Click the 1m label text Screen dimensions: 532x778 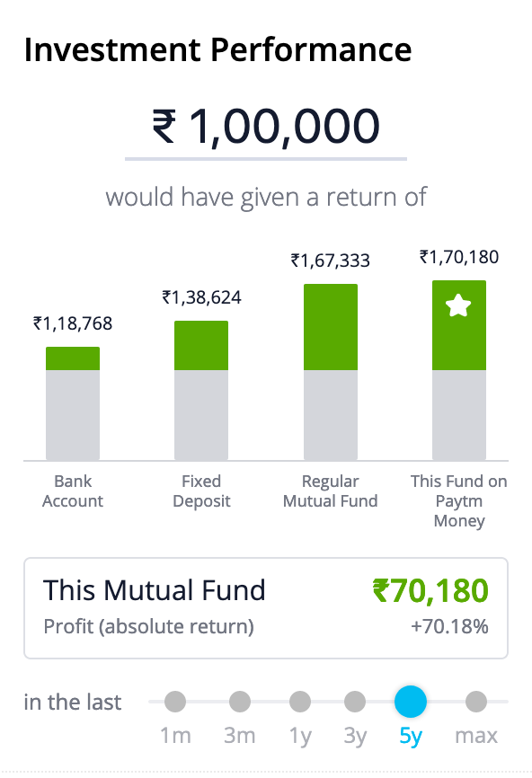pyautogui.click(x=175, y=736)
